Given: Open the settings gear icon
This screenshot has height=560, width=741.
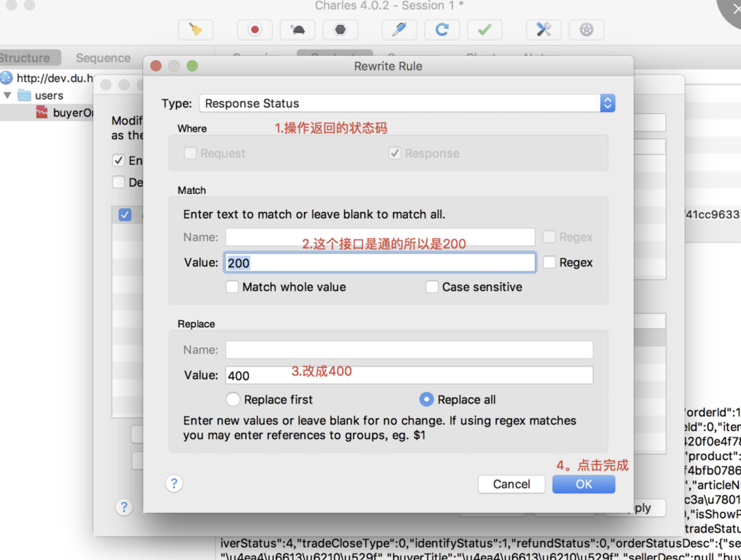Looking at the screenshot, I should [586, 30].
